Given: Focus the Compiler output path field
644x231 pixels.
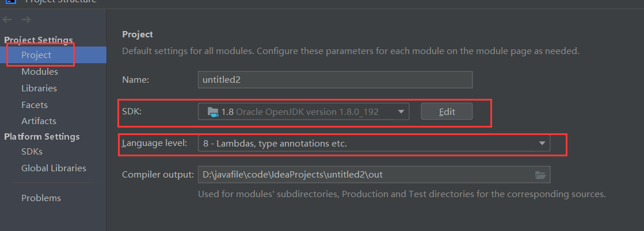Looking at the screenshot, I should tap(363, 175).
